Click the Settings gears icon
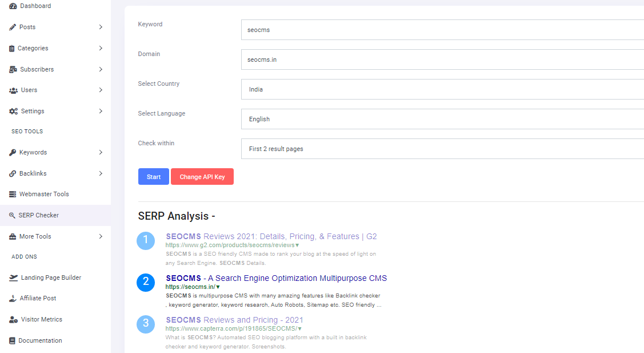Image resolution: width=644 pixels, height=353 pixels. (14, 111)
